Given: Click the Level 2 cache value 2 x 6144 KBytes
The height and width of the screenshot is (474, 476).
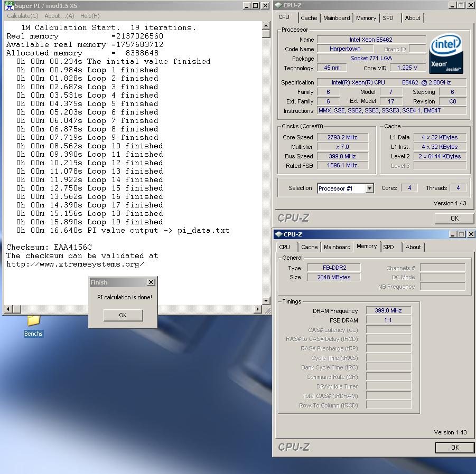Looking at the screenshot, I should click(440, 156).
